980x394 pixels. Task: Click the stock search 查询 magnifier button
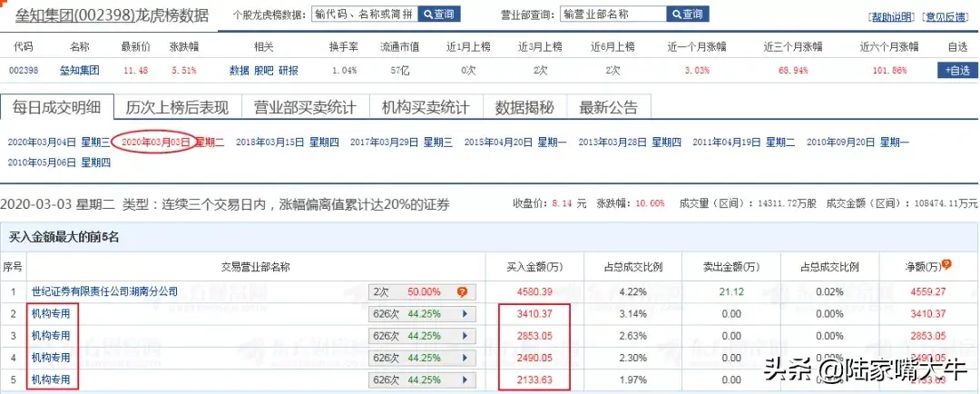pyautogui.click(x=439, y=15)
